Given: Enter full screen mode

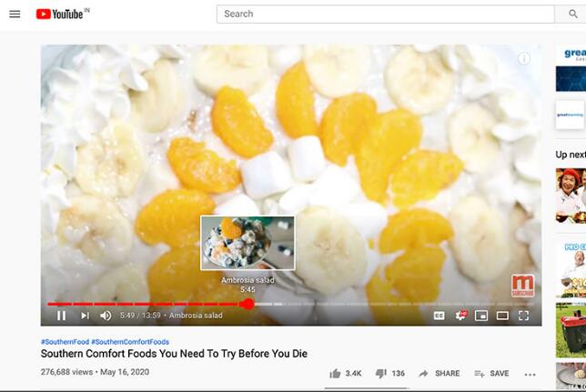Looking at the screenshot, I should coord(523,316).
